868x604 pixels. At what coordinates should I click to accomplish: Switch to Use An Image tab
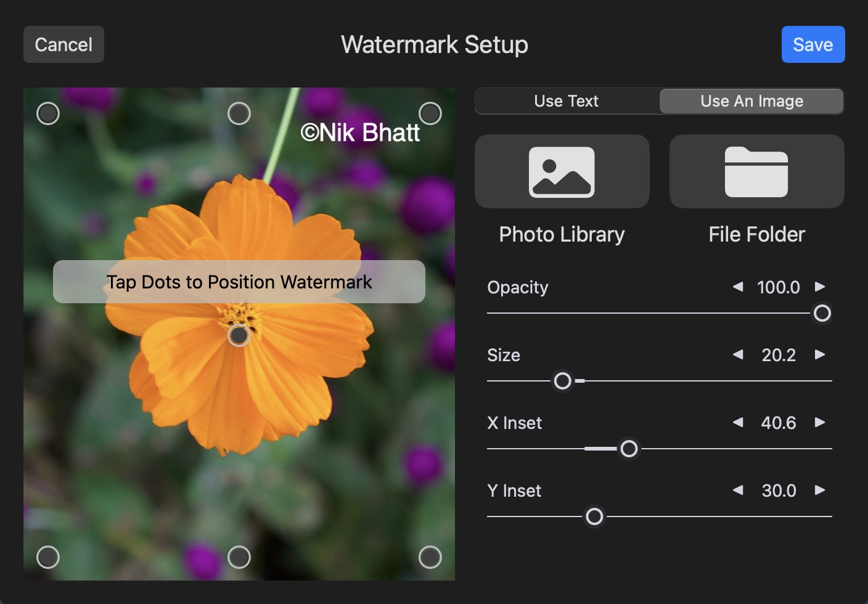751,101
